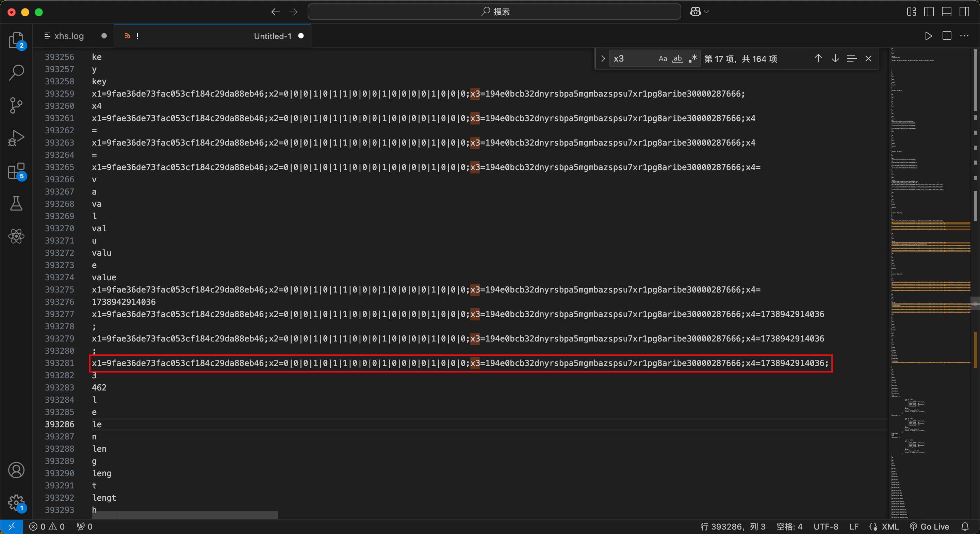Expand the replace field chevron in find widget
The height and width of the screenshot is (534, 980).
(x=603, y=59)
